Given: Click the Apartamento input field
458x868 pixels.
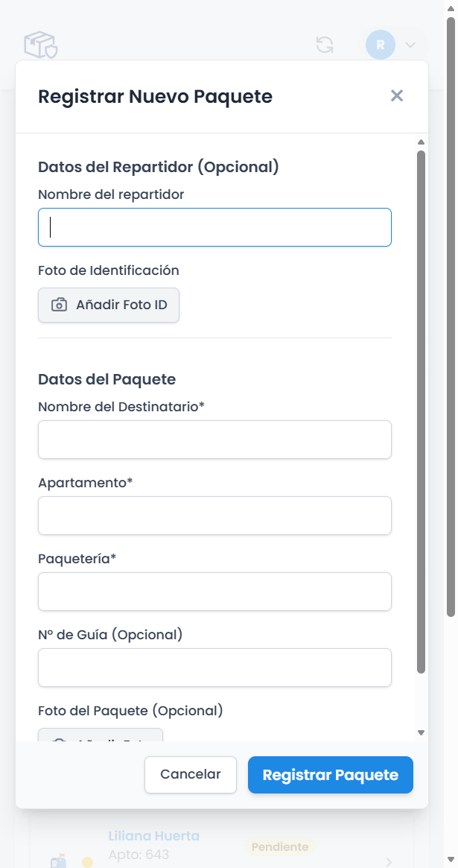Looking at the screenshot, I should coord(214,516).
